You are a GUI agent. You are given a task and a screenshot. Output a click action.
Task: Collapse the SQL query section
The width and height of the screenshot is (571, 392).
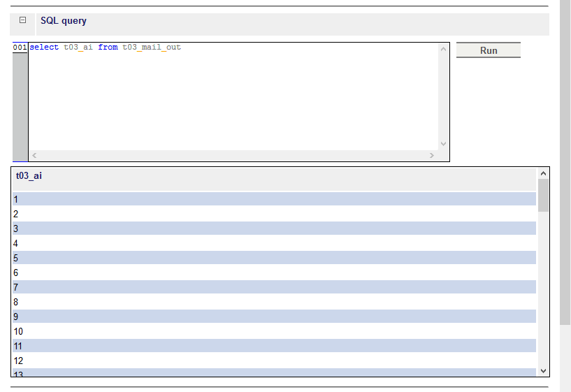point(22,20)
